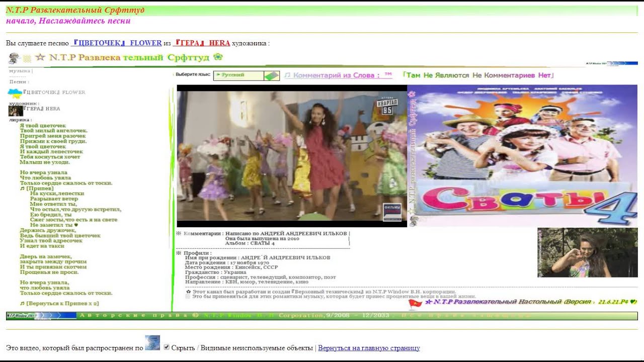Click the 'Профессия : сценарист' profile line
Image resolution: width=644 pixels, height=362 pixels.
point(260,277)
